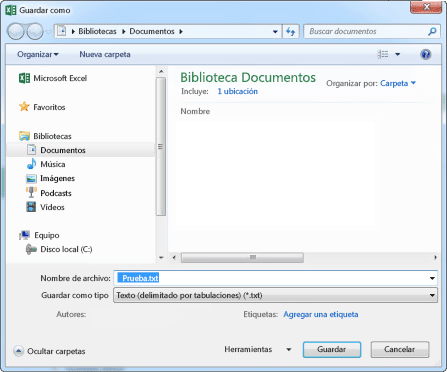Click the Bibliotecas folder icon
The height and width of the screenshot is (372, 447).
click(x=24, y=136)
